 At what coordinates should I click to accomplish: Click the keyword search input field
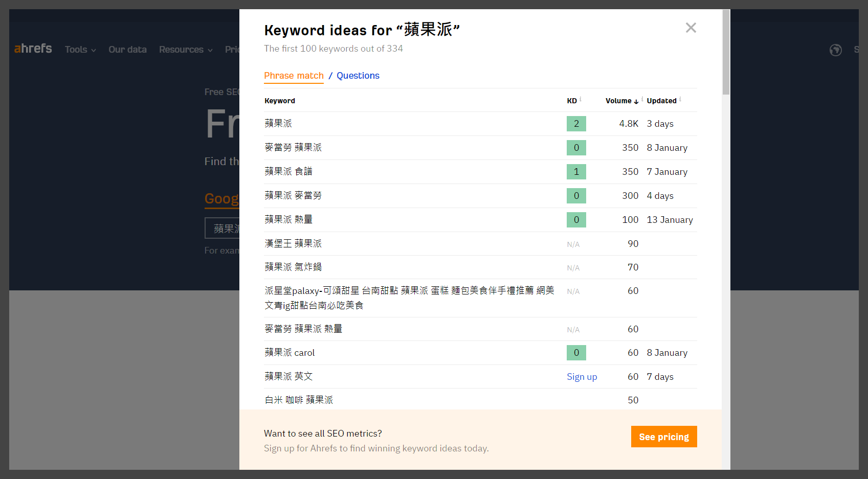[222, 228]
